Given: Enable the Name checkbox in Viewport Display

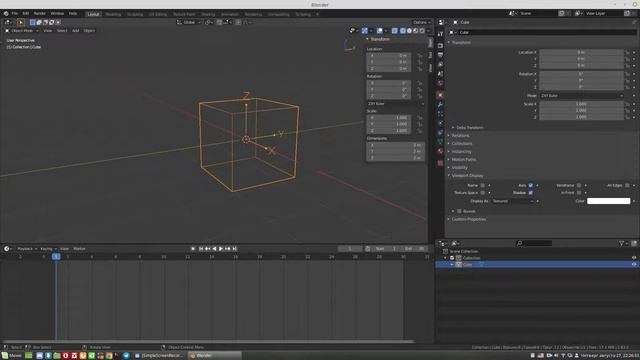Looking at the screenshot, I should [482, 185].
